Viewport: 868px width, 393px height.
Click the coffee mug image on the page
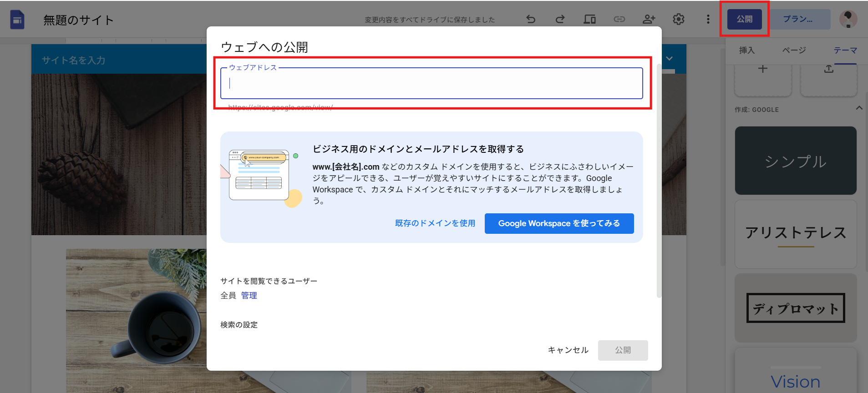pos(137,321)
